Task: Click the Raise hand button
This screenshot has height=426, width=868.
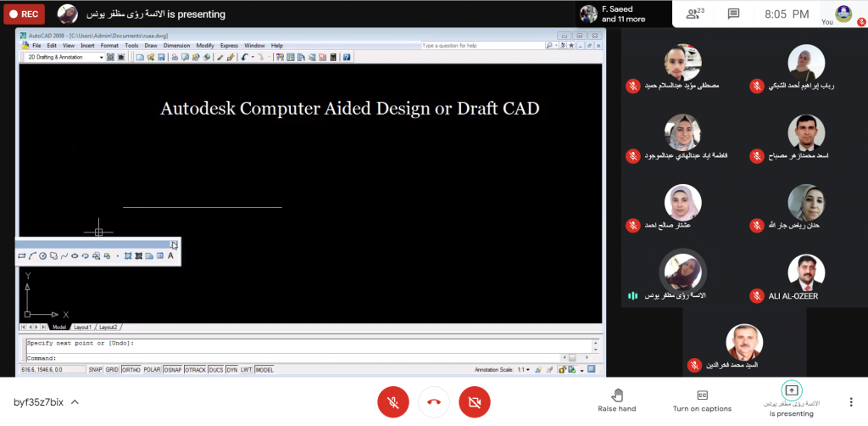Action: click(x=617, y=401)
